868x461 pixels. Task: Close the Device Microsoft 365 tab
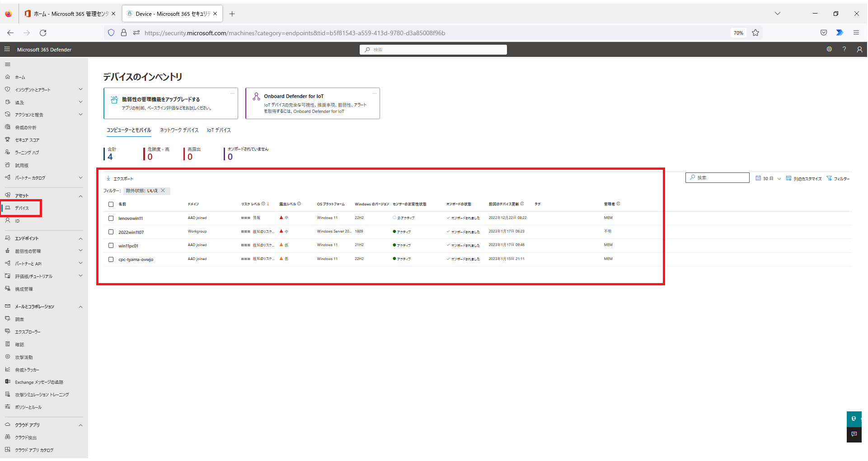pyautogui.click(x=215, y=14)
